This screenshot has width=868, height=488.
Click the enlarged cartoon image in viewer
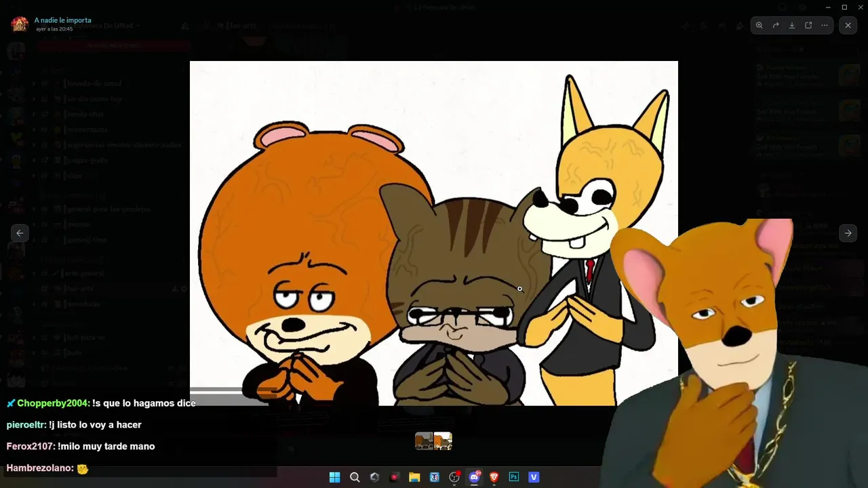click(434, 233)
